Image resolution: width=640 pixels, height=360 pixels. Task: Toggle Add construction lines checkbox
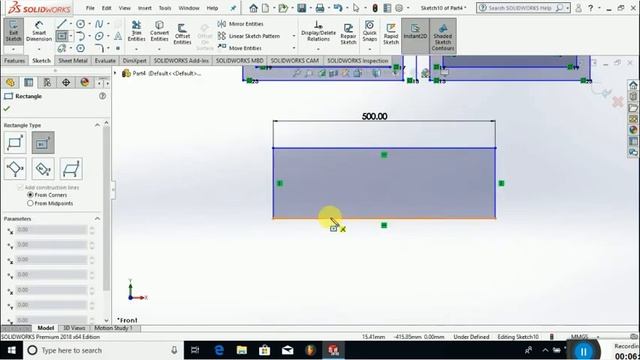[20, 187]
